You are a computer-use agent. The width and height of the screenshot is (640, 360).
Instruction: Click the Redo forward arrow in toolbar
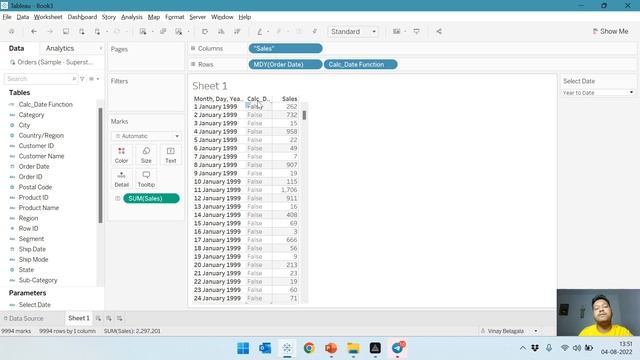point(50,31)
